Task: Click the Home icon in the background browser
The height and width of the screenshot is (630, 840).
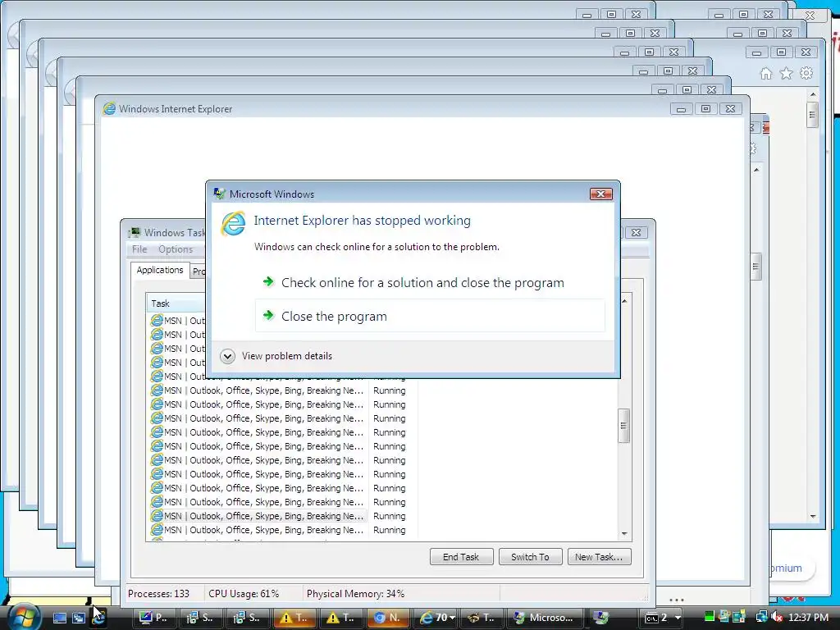Action: (766, 73)
